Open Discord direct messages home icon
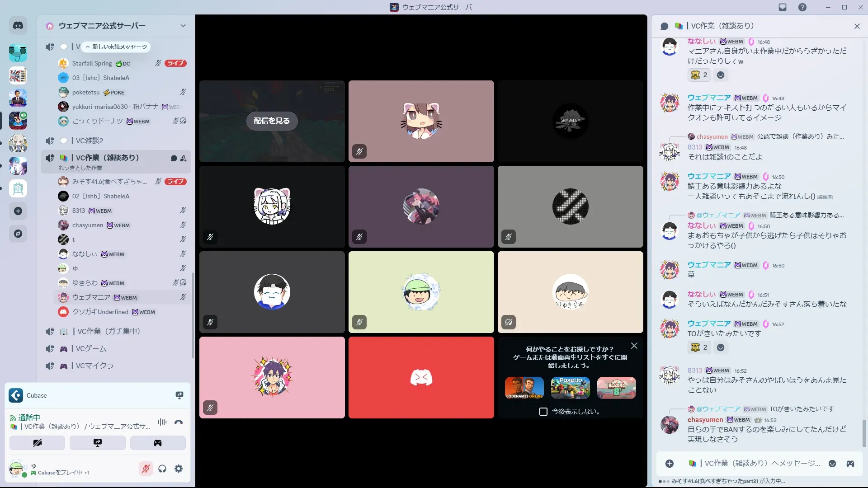868x488 pixels. (18, 26)
